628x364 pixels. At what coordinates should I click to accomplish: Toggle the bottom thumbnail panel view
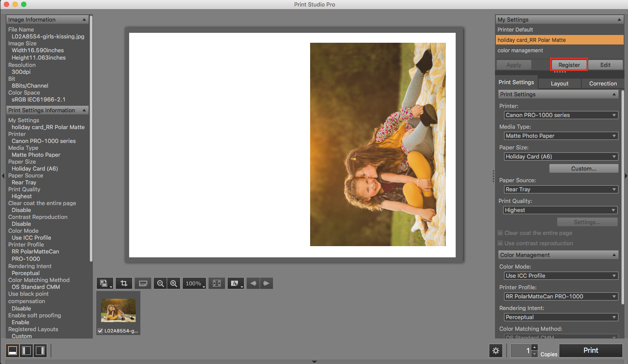point(13,351)
